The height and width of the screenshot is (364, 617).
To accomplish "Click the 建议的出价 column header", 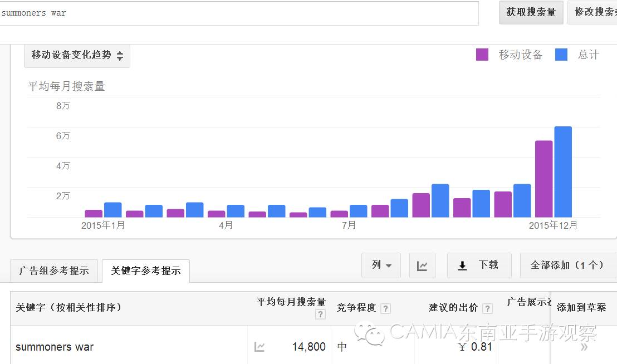I will click(x=453, y=308).
